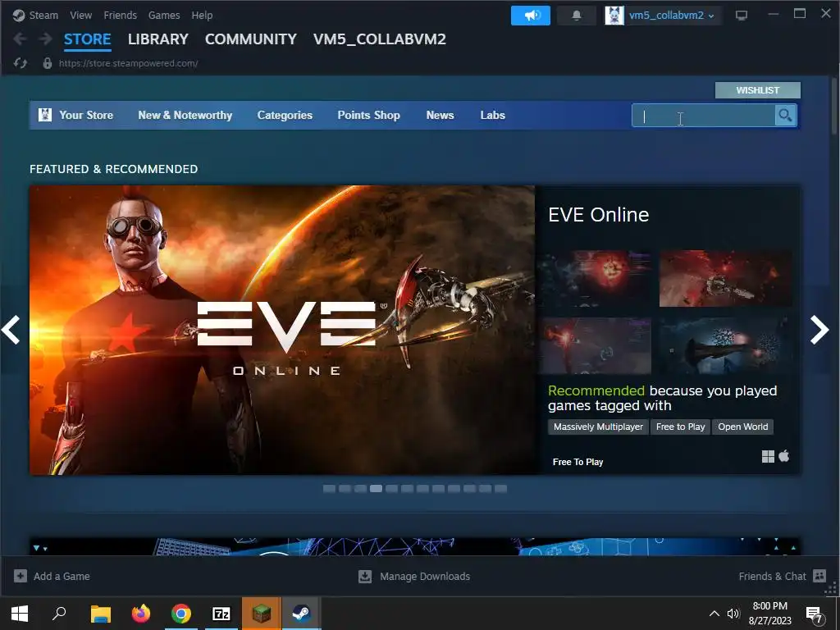Show hidden tray icons chevron
The height and width of the screenshot is (630, 840).
click(714, 614)
